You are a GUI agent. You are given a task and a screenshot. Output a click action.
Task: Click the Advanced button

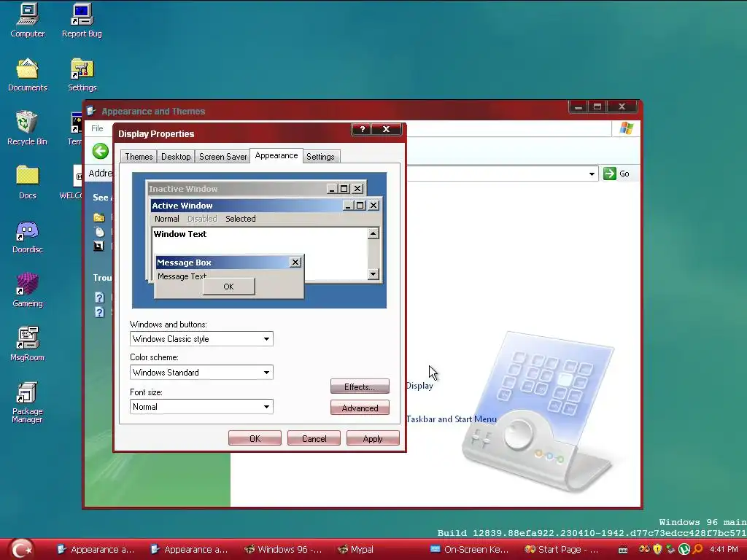(x=360, y=408)
